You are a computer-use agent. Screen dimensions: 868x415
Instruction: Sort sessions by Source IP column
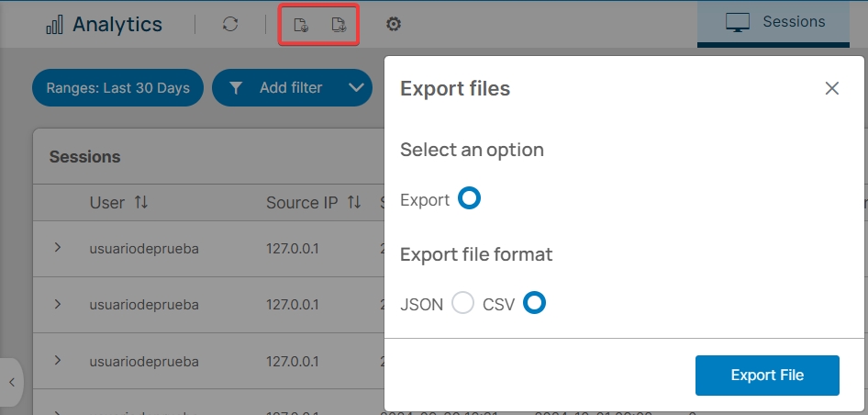click(x=354, y=203)
